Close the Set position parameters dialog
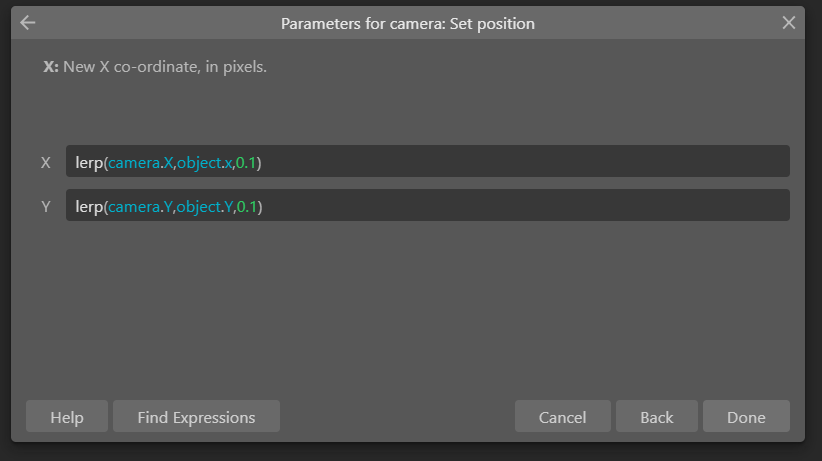The width and height of the screenshot is (822, 461). [x=788, y=23]
